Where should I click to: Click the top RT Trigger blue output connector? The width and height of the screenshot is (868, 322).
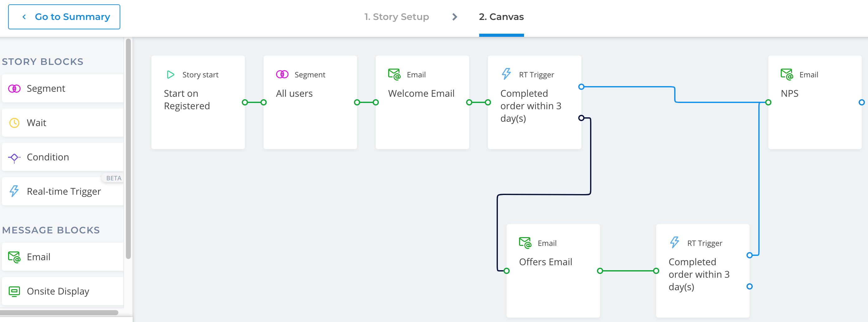coord(581,87)
